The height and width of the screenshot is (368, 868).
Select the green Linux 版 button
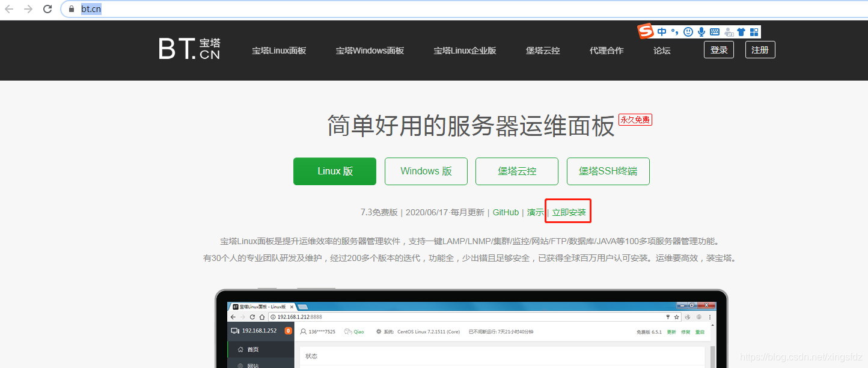point(335,171)
